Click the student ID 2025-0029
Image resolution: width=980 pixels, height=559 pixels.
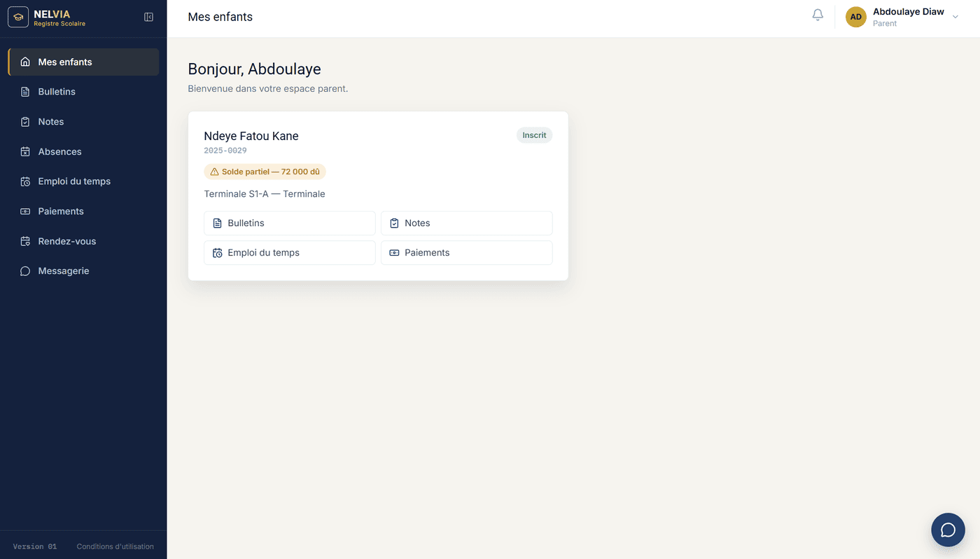(x=225, y=151)
